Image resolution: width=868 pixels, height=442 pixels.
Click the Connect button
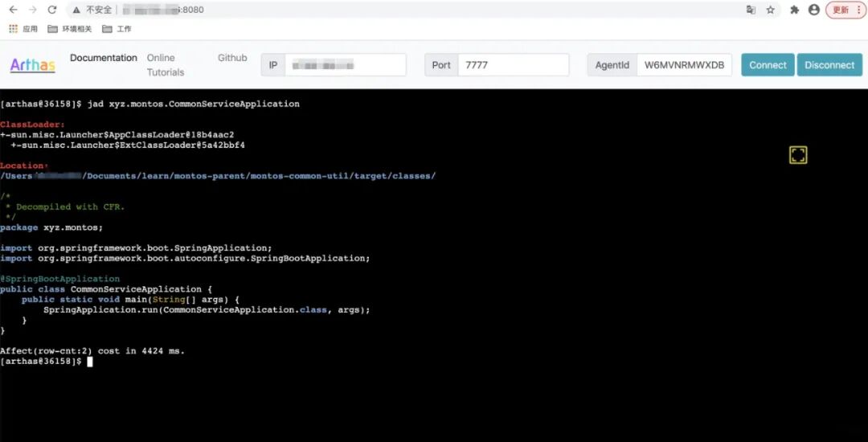pyautogui.click(x=768, y=65)
